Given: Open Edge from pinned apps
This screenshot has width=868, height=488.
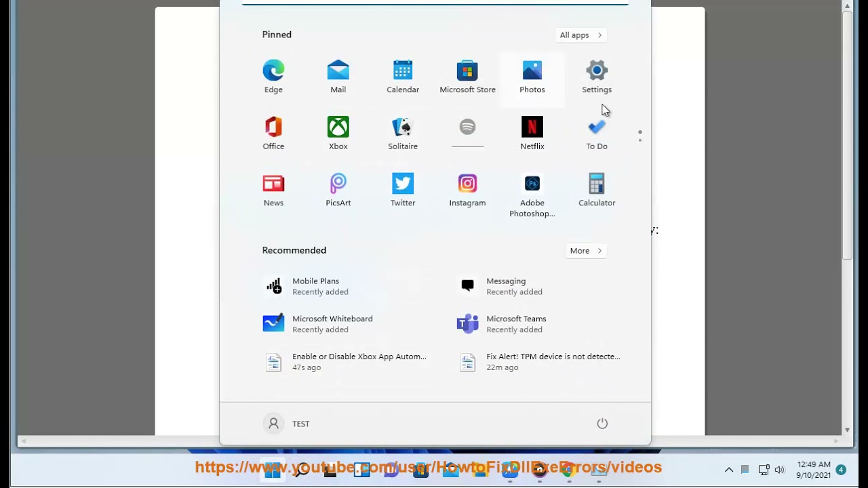Looking at the screenshot, I should (x=273, y=77).
